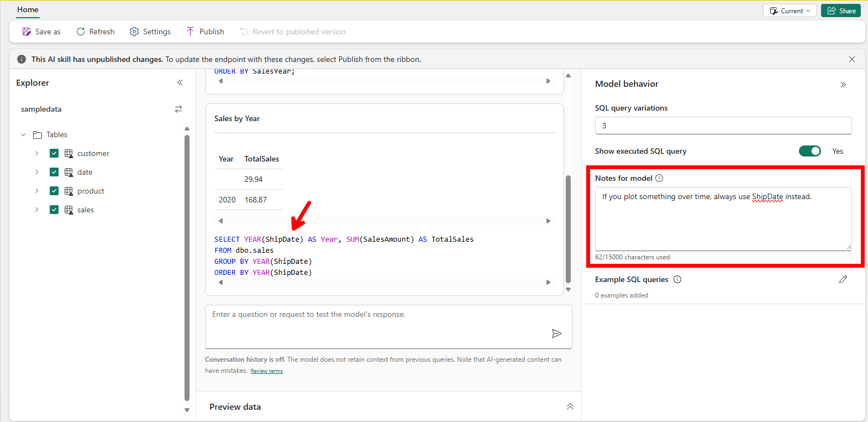Open the Home tab
This screenshot has height=422, width=868.
point(28,9)
